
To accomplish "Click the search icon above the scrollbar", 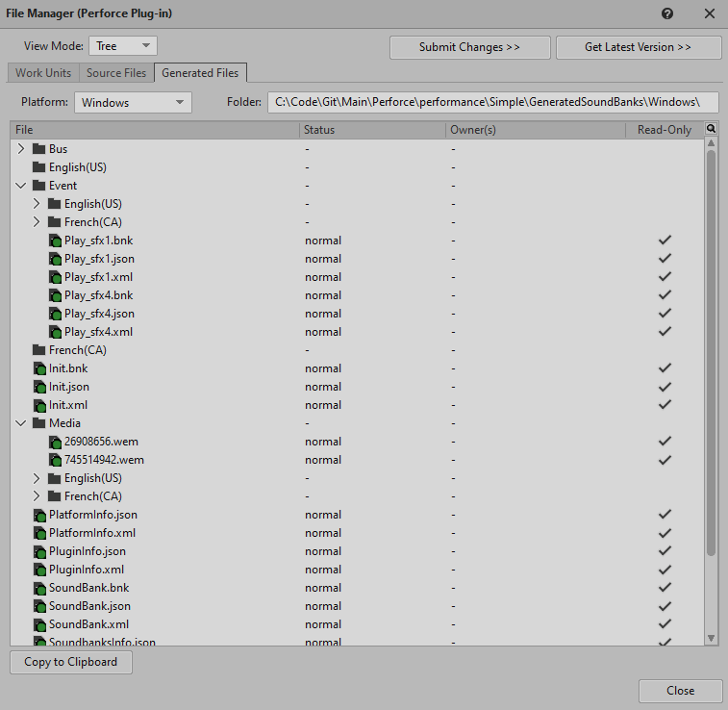I will click(711, 129).
